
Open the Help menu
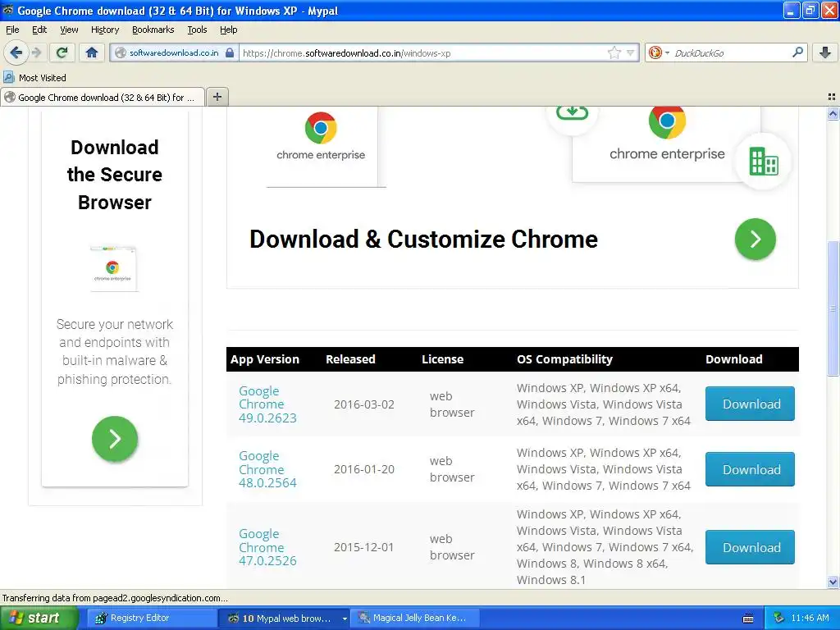228,30
